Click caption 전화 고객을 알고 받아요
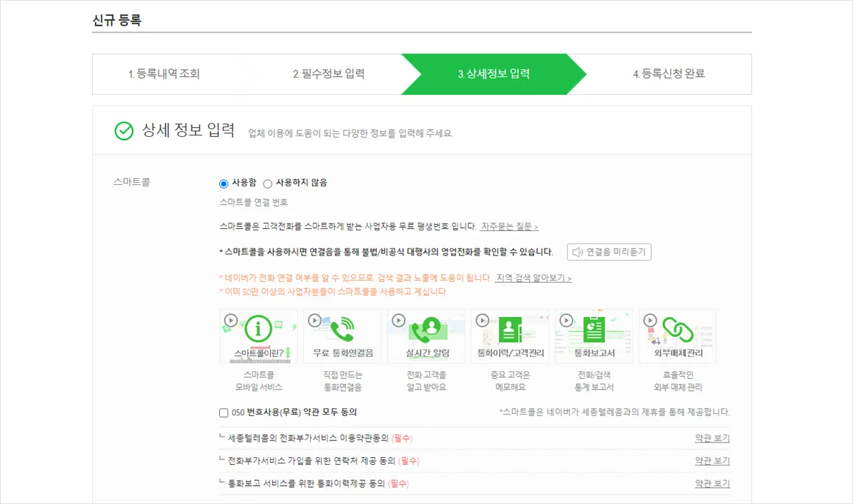The image size is (853, 504). pos(426,381)
